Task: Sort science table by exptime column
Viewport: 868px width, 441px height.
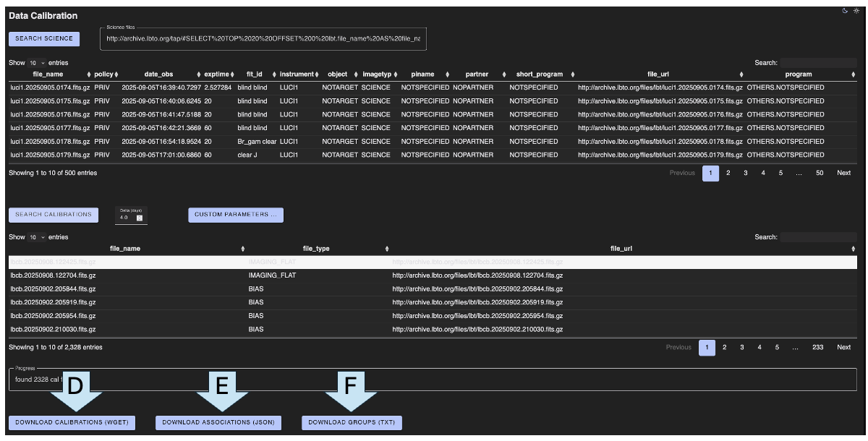Action: 216,74
